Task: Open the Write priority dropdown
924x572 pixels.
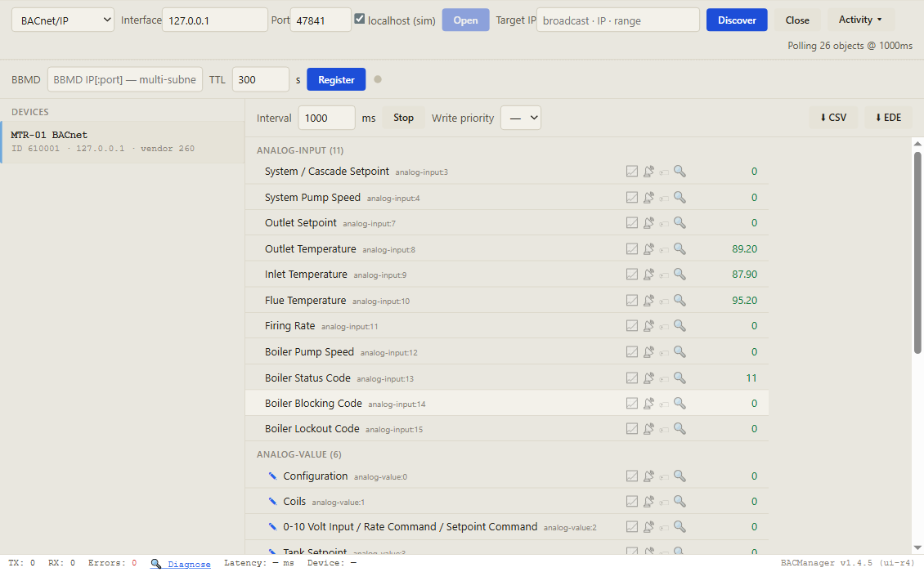Action: point(521,118)
